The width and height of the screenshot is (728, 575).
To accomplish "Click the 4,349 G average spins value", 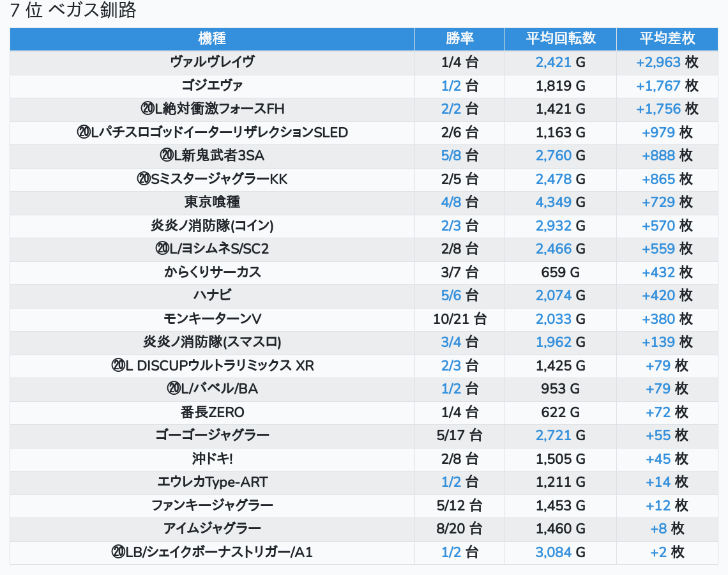I will pos(560,203).
